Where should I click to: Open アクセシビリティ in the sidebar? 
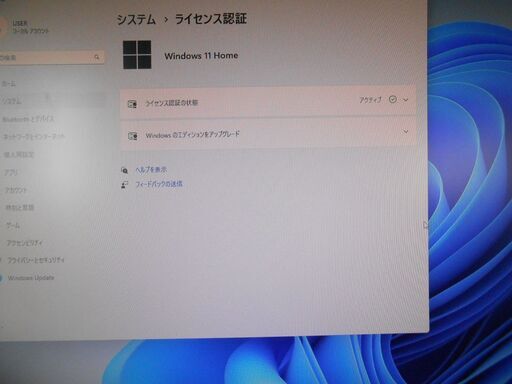click(x=25, y=243)
